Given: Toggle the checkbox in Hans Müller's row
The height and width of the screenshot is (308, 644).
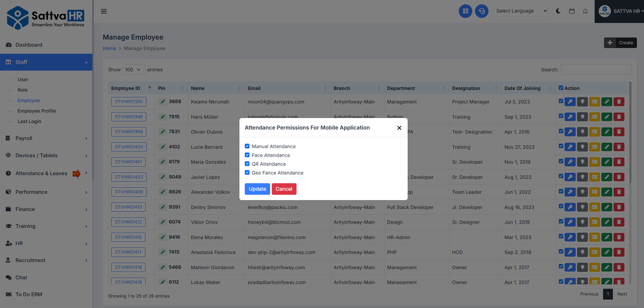Looking at the screenshot, I should click(x=561, y=116).
